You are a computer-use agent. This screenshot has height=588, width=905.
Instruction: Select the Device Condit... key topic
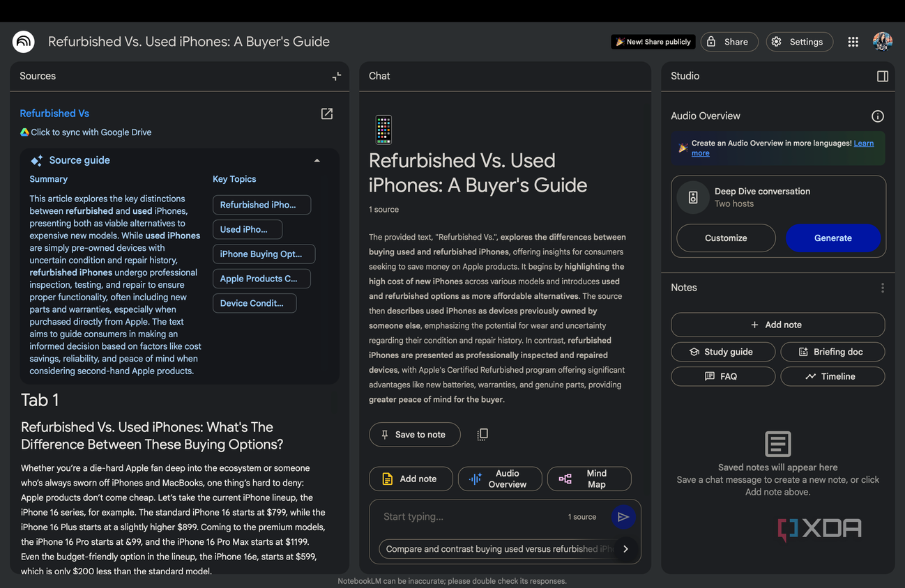(x=254, y=303)
